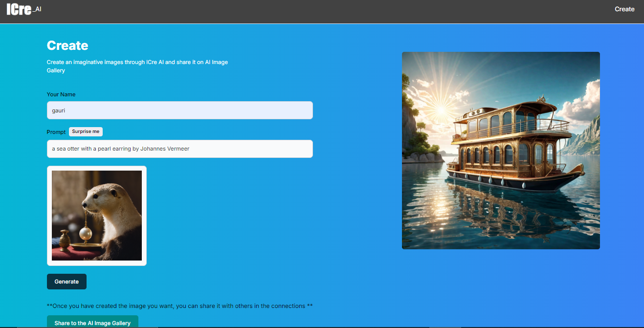
Task: Focus the Prompt text field
Action: click(180, 149)
